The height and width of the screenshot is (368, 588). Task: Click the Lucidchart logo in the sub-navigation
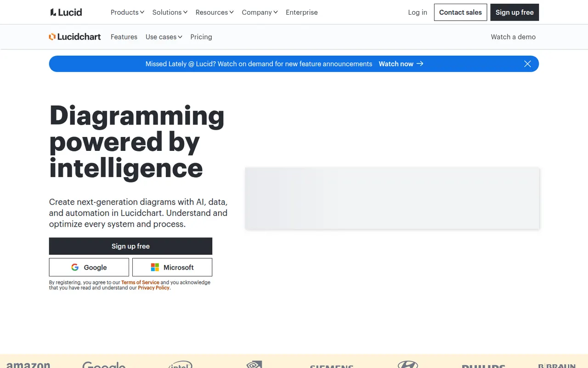click(75, 37)
